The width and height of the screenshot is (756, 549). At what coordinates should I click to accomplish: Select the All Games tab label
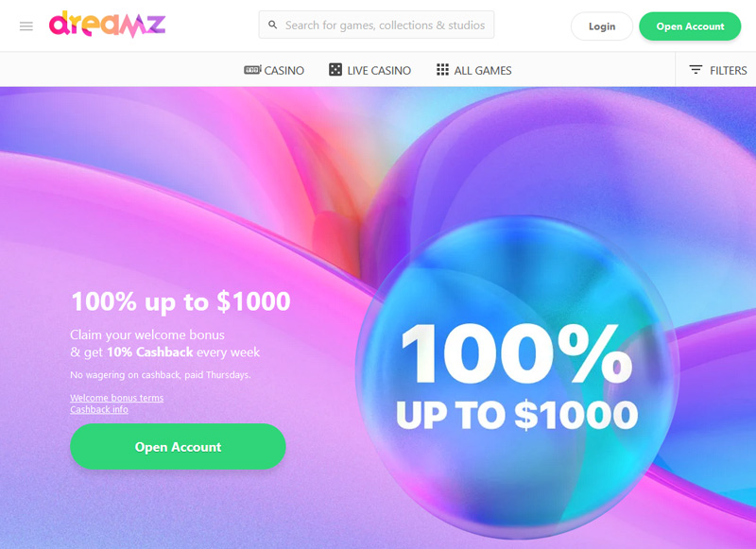[x=483, y=70]
